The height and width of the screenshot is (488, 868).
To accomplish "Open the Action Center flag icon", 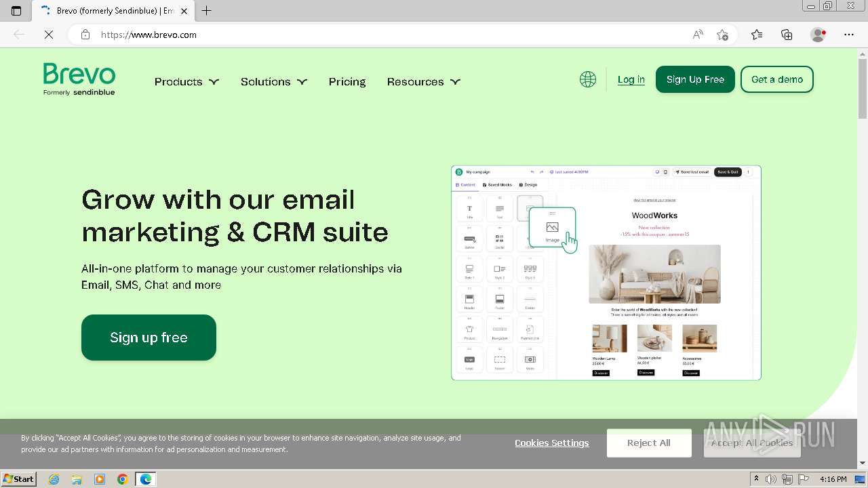I will click(802, 479).
